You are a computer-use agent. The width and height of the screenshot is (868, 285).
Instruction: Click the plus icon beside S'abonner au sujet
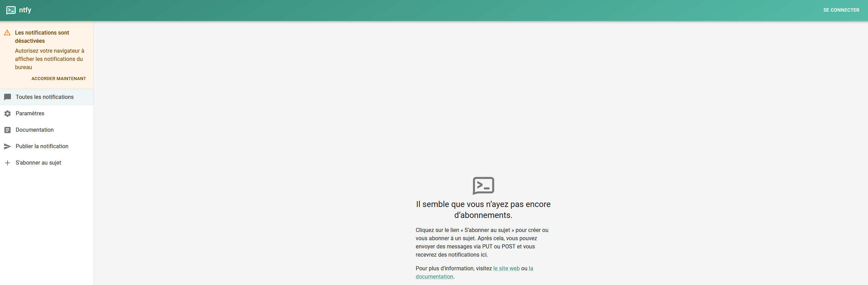(8, 163)
